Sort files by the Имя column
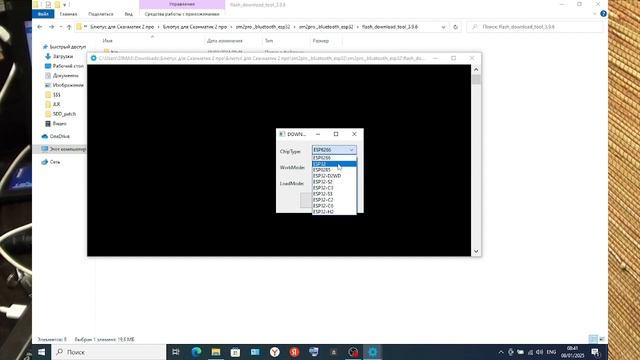Viewport: 640px width, 360px height. click(108, 41)
